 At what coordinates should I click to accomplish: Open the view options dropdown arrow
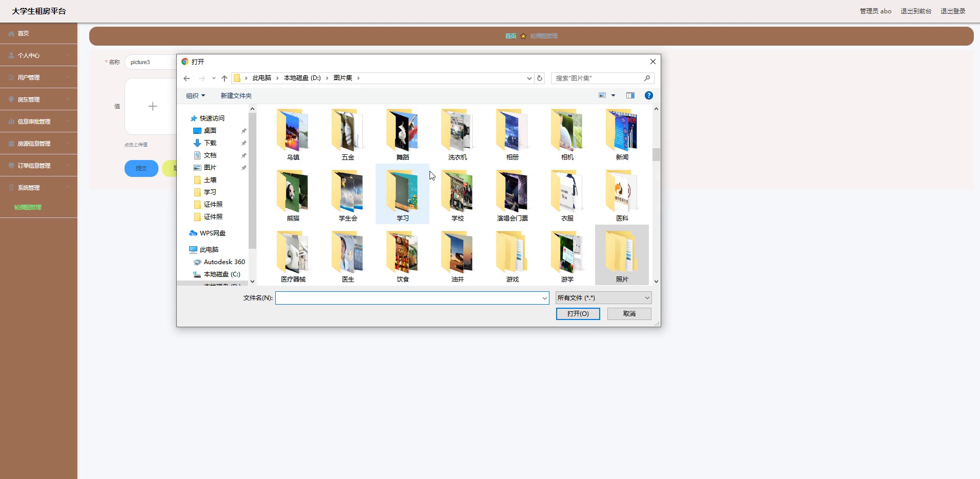click(x=613, y=95)
